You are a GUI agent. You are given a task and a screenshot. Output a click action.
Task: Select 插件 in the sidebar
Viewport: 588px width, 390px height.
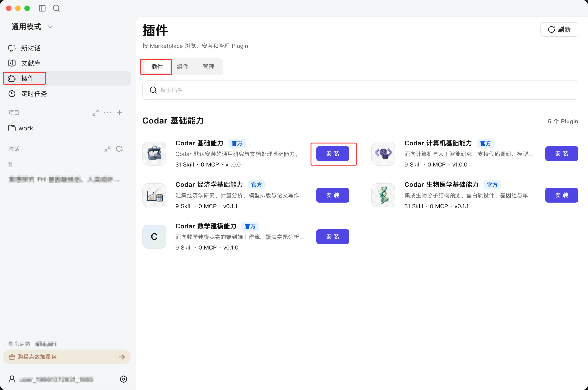(67, 78)
